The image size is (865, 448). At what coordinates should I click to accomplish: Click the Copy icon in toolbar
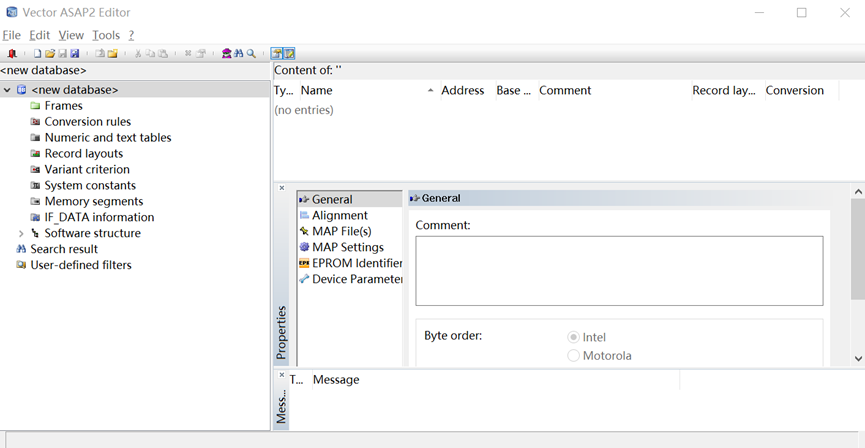click(150, 54)
